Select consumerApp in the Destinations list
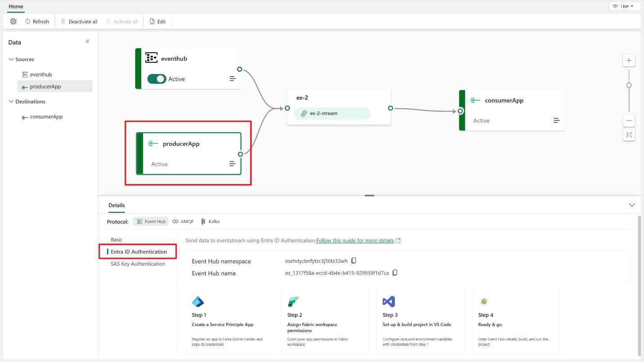This screenshot has width=644, height=362. pos(55,117)
